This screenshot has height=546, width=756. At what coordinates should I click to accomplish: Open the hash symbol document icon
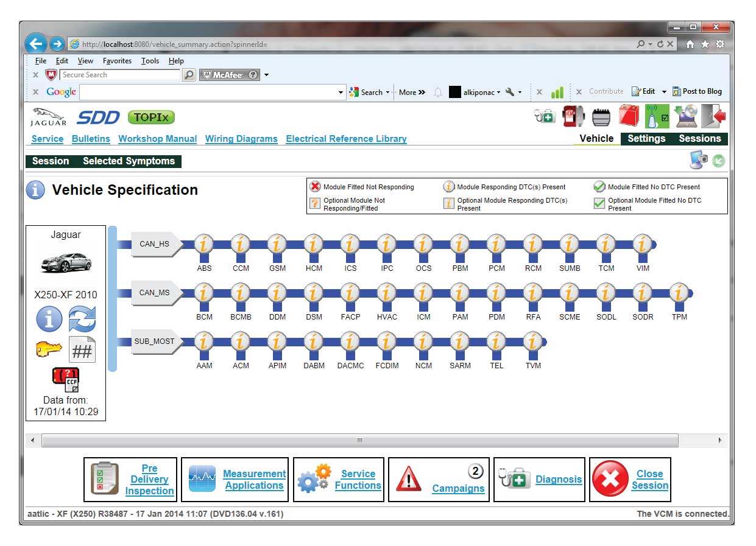point(82,349)
